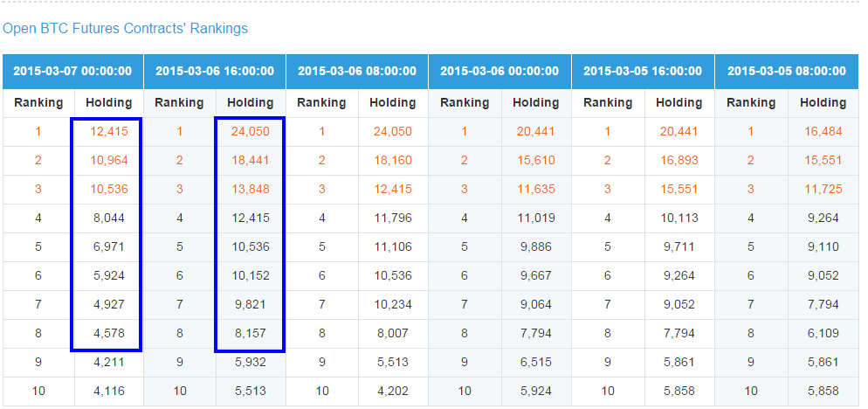Click Holding header under 2015-03-07 00:00:00
The width and height of the screenshot is (868, 409).
[109, 102]
